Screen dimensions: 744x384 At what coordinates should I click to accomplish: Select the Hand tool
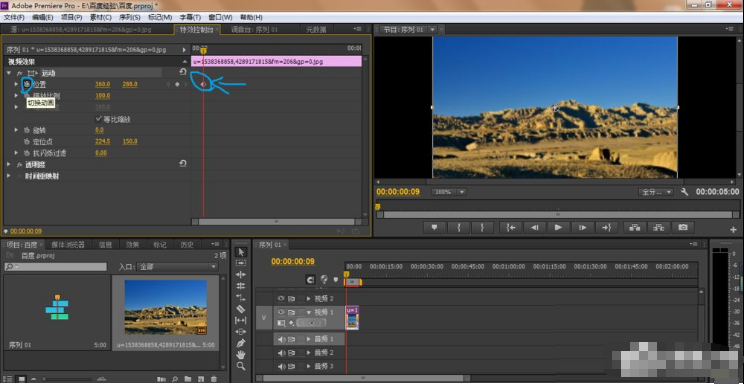coord(241,355)
